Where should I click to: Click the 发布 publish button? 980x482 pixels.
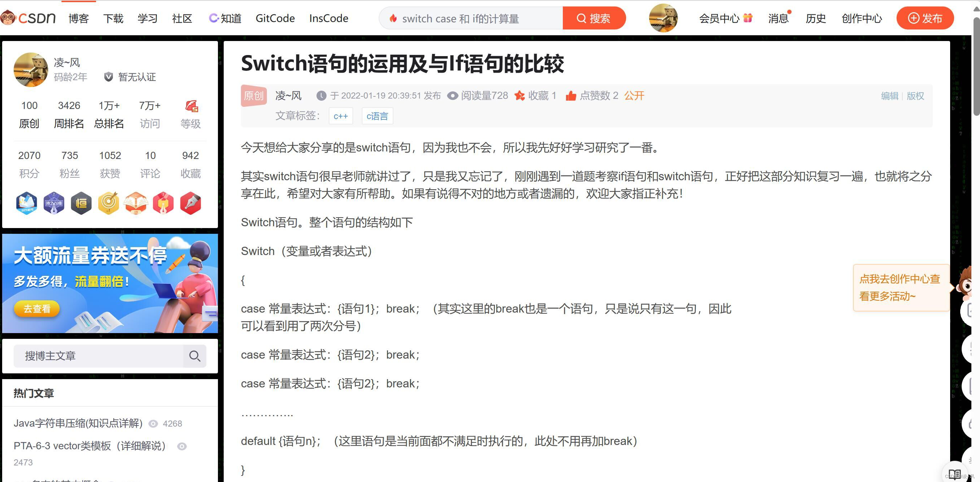[925, 18]
